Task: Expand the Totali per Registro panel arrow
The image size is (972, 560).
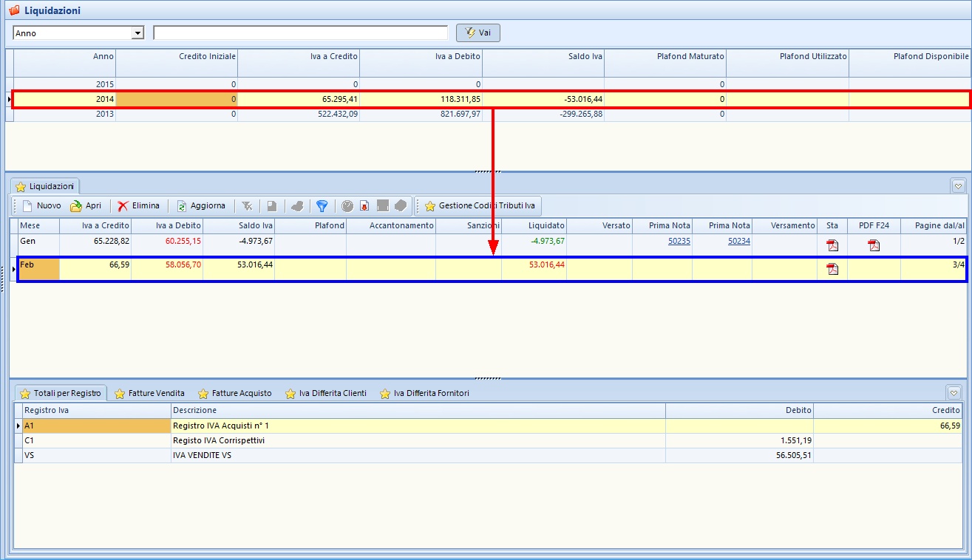Action: pyautogui.click(x=954, y=393)
